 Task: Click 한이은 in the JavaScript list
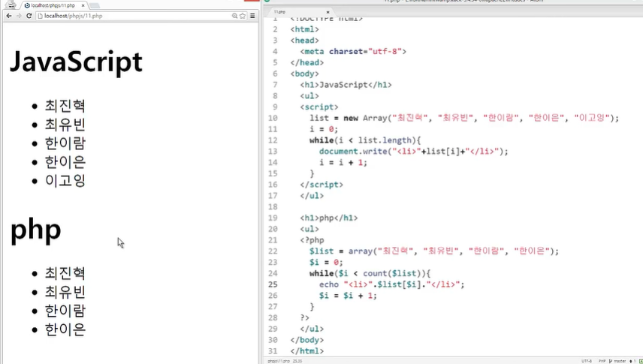coord(65,162)
